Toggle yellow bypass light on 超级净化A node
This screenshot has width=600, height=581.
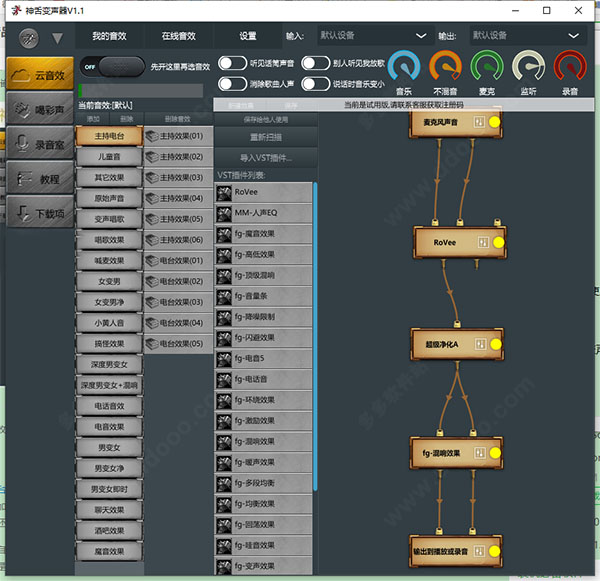pos(496,344)
